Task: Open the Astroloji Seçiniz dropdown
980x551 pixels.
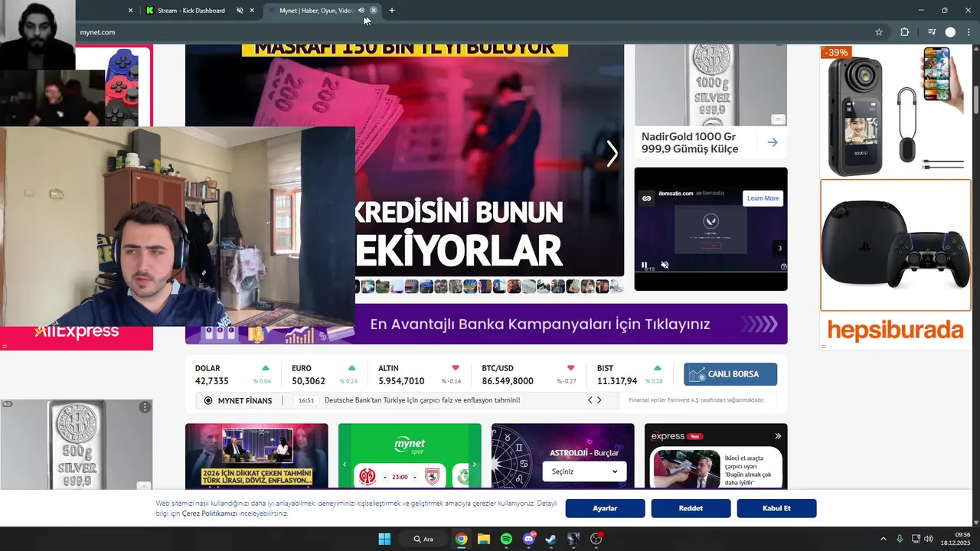Action: tap(584, 471)
